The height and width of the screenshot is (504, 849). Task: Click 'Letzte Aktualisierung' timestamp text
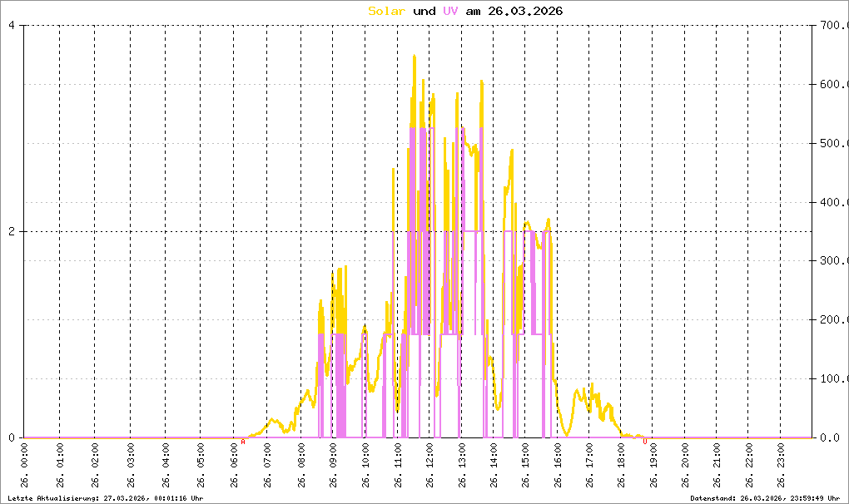point(106,498)
